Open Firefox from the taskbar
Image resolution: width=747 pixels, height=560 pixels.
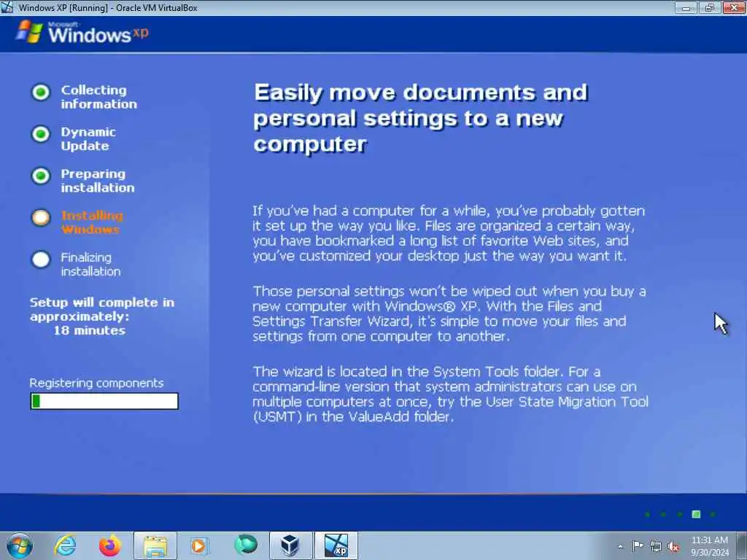pyautogui.click(x=110, y=545)
